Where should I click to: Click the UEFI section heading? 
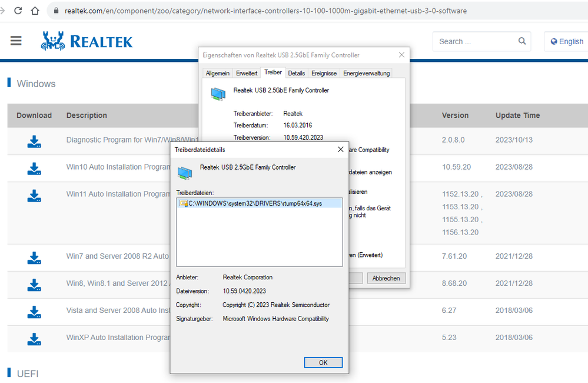pos(28,374)
